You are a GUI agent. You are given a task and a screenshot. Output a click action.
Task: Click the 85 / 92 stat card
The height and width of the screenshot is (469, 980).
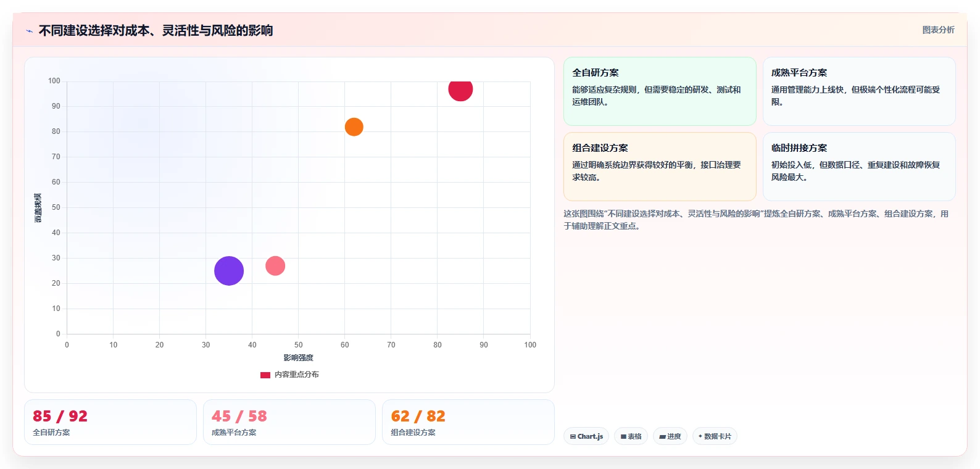click(x=110, y=422)
